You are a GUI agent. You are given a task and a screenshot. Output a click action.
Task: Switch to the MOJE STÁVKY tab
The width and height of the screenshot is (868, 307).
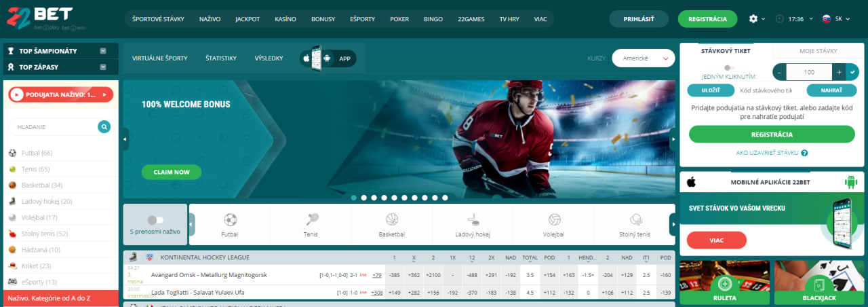point(818,51)
